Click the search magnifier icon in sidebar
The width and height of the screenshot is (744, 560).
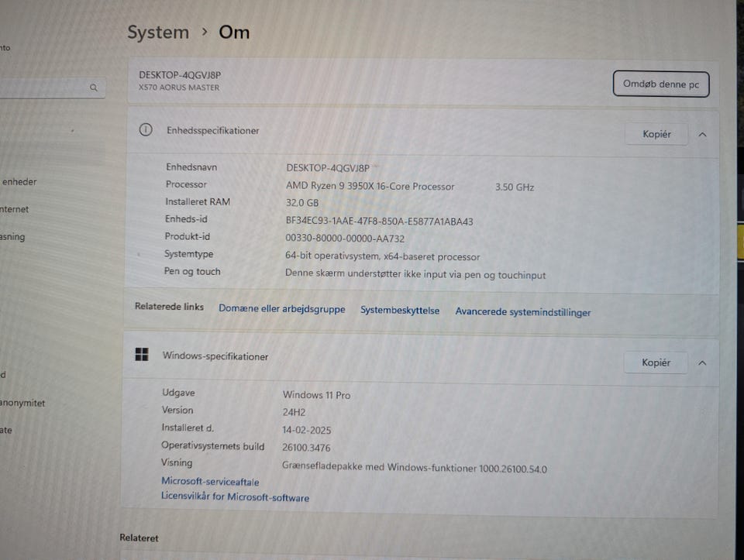(94, 88)
